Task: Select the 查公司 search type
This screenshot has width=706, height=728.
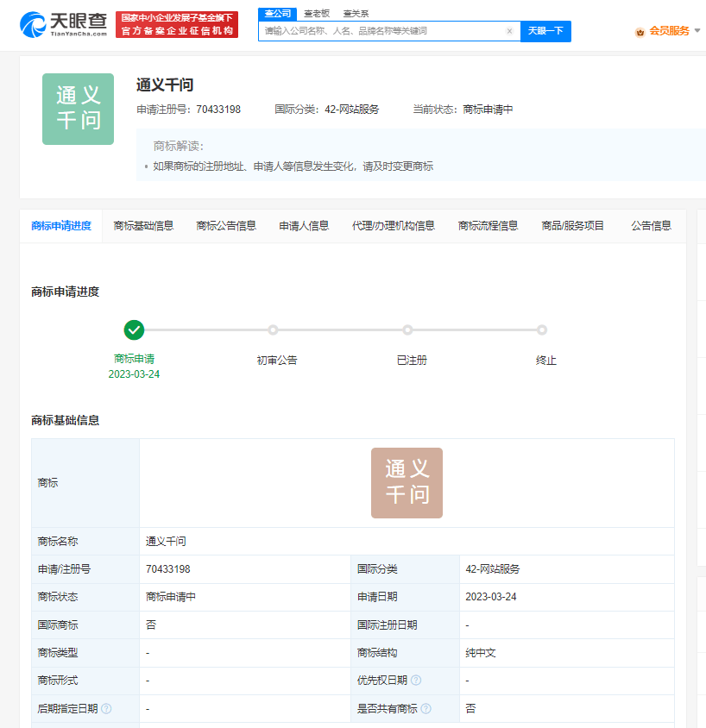Action: 277,14
